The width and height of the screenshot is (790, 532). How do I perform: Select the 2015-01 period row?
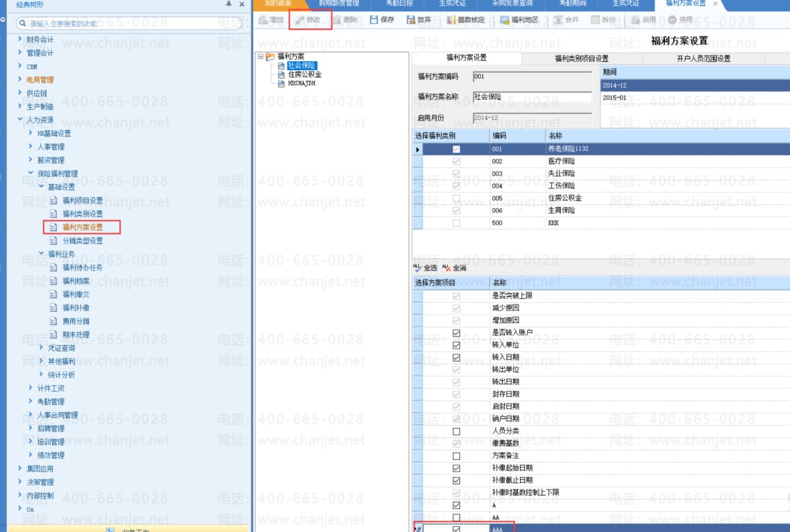693,97
